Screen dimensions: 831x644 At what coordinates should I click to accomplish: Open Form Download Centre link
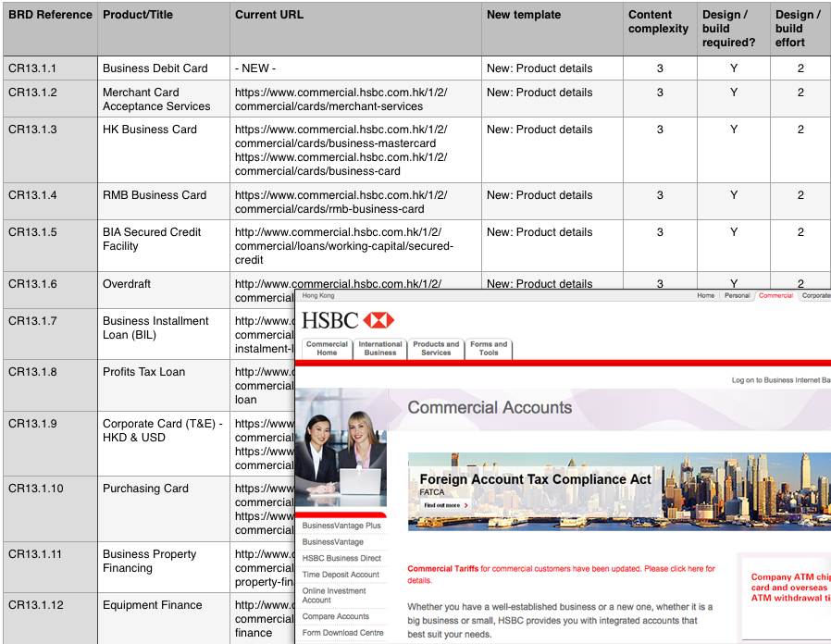click(343, 632)
